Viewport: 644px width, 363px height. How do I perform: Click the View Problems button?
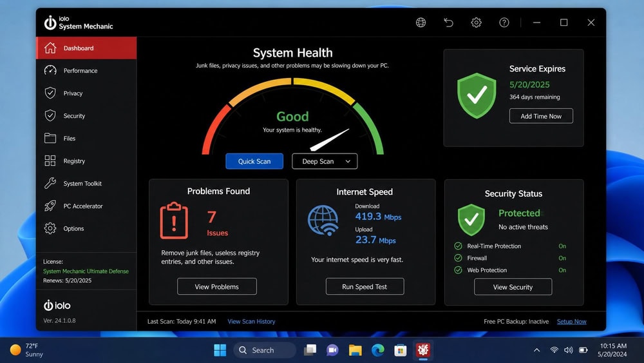coord(217,286)
